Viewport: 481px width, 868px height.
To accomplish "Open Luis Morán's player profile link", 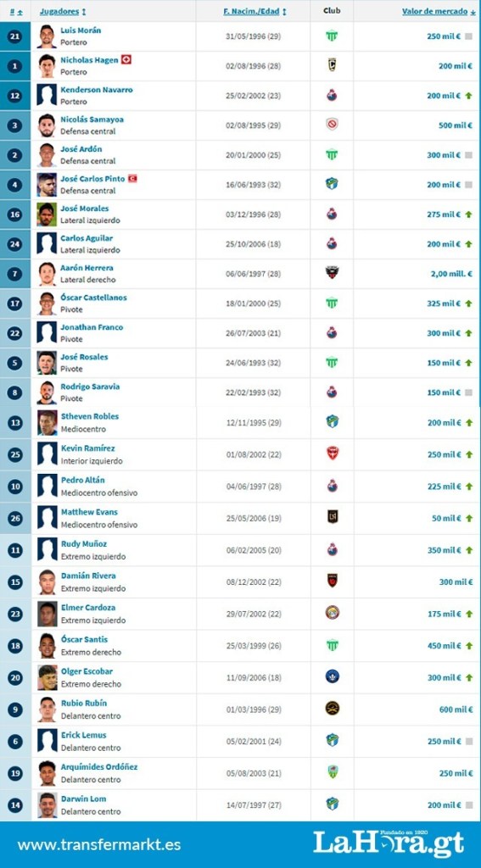I will tap(81, 31).
